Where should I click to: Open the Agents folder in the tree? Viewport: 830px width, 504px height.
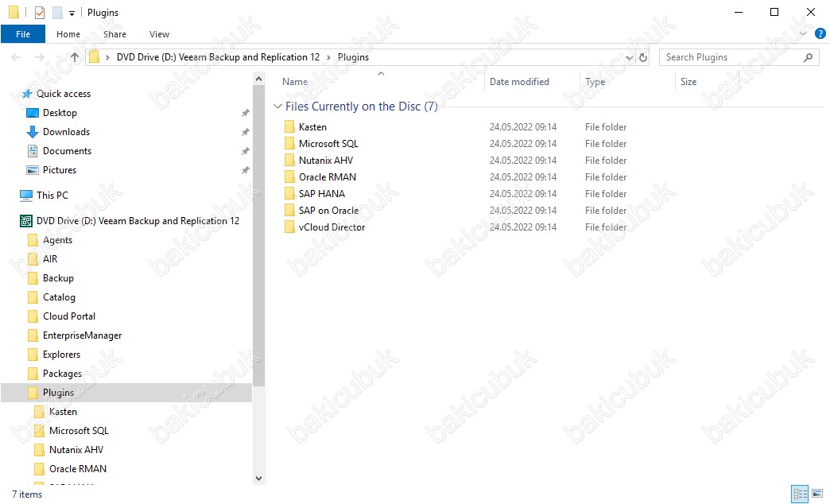pos(57,240)
